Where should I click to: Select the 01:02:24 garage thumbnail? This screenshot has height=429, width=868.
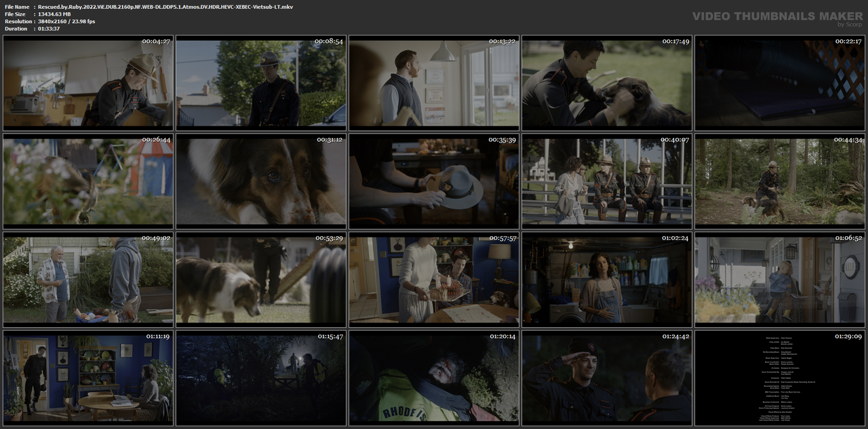[x=607, y=279]
